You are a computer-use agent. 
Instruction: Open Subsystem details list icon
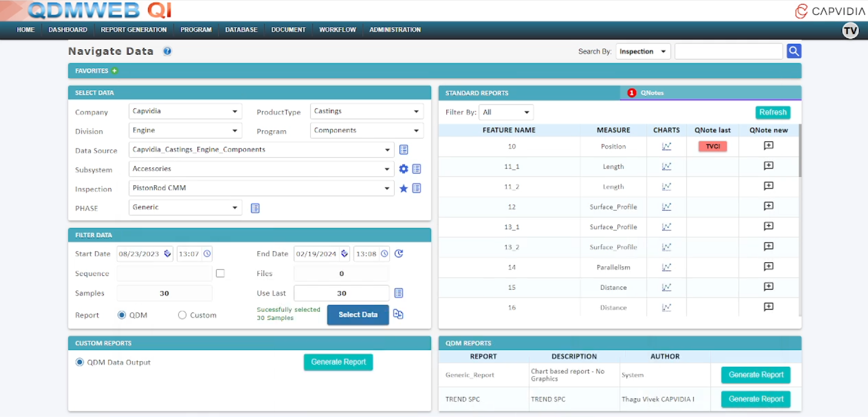(x=417, y=169)
